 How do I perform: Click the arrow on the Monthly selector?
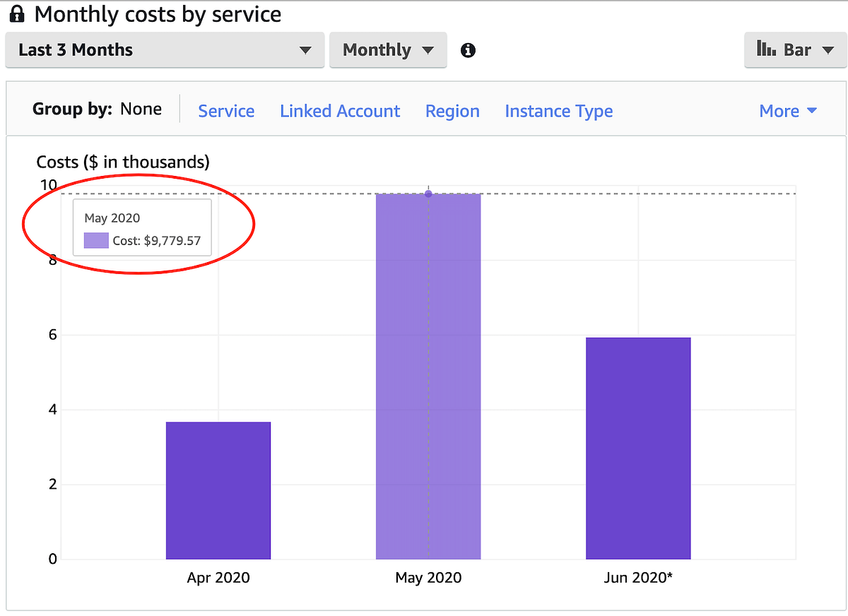[x=429, y=50]
